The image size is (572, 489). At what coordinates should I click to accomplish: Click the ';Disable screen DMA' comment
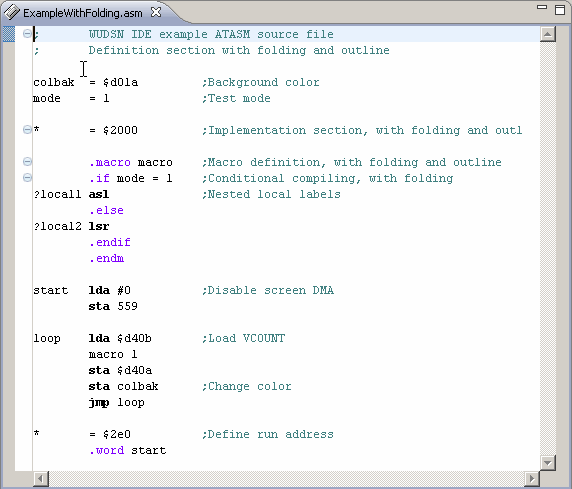tap(268, 290)
